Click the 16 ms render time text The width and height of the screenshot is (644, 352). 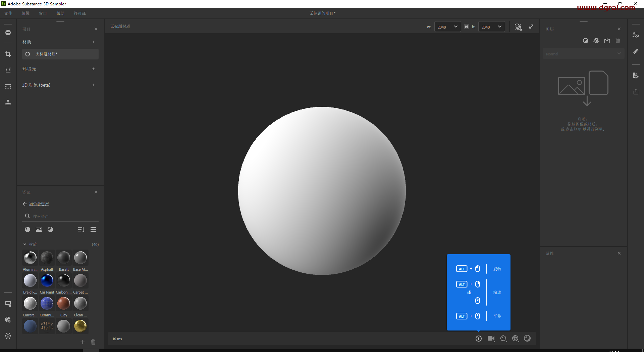pyautogui.click(x=117, y=339)
